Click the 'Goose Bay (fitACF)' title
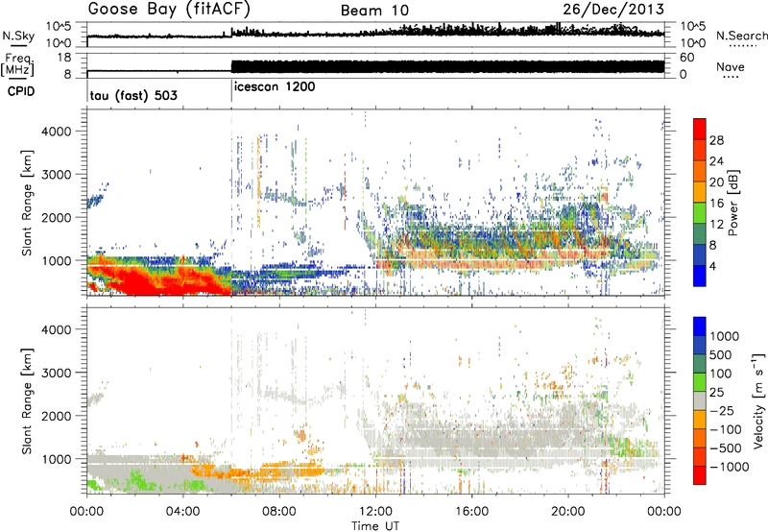The image size is (768, 532). [x=169, y=9]
